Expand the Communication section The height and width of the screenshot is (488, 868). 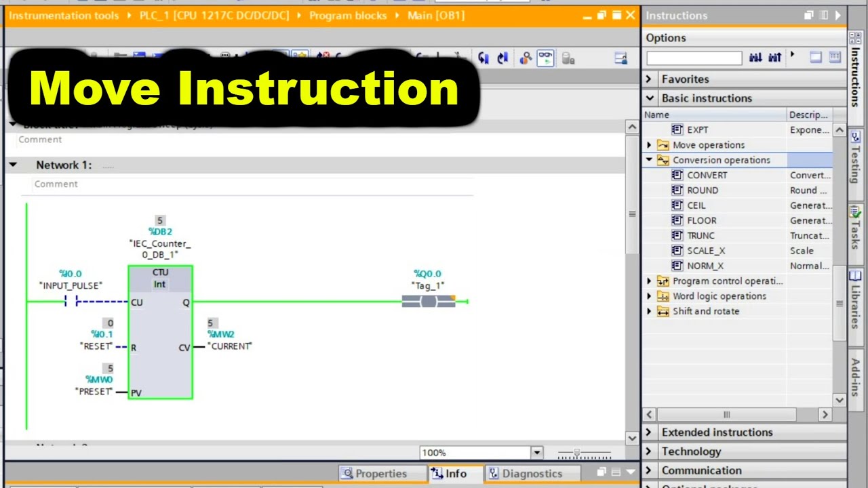[650, 470]
